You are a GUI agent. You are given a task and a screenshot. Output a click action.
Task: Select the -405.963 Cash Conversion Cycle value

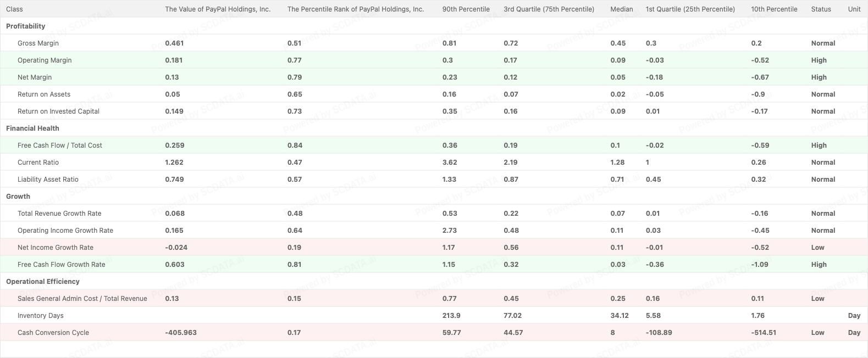(181, 333)
